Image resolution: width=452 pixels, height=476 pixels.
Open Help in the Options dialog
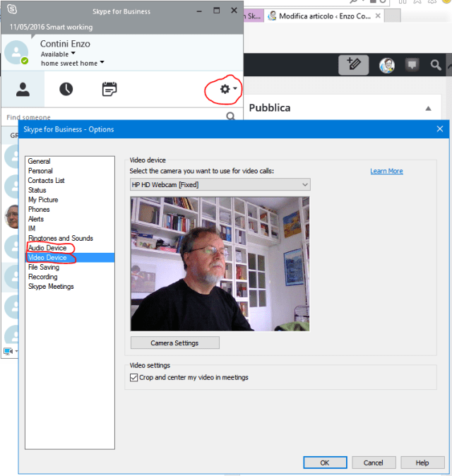tap(422, 463)
